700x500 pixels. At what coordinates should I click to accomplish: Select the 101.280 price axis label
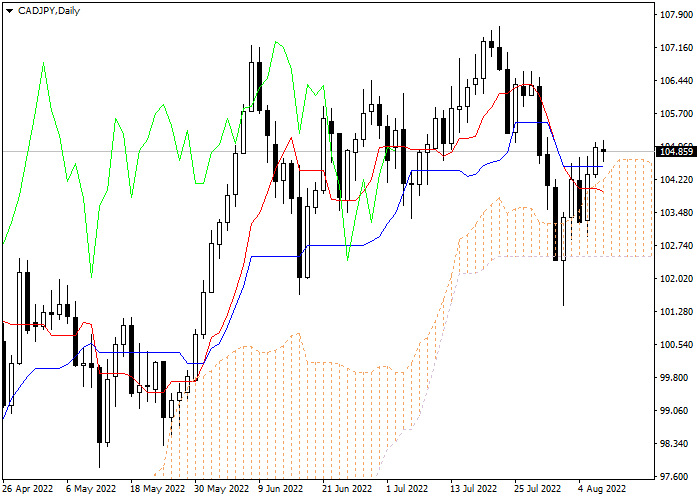point(676,312)
